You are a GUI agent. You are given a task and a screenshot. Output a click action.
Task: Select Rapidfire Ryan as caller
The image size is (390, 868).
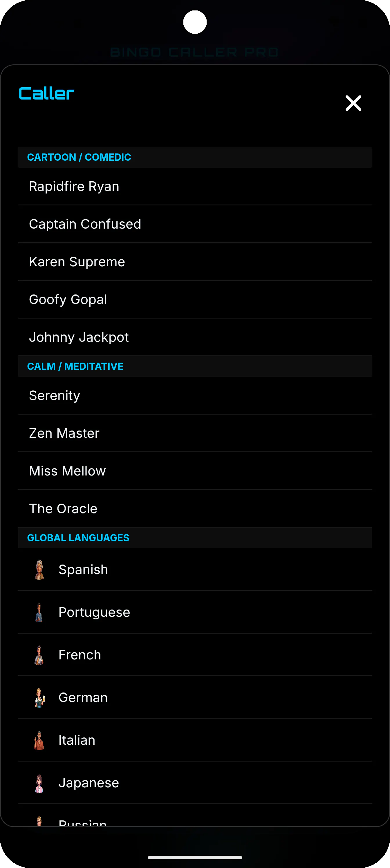tap(195, 186)
